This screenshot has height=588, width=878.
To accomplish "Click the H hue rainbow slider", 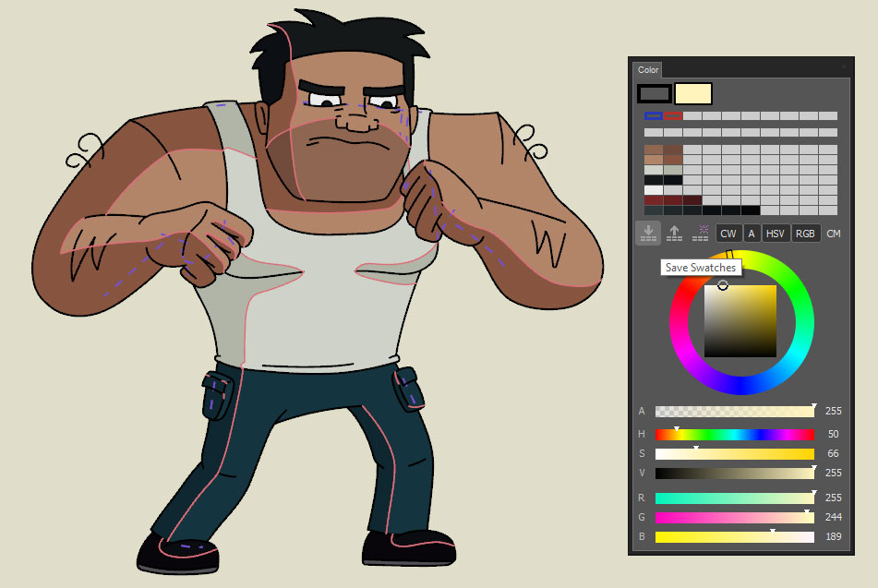I will point(735,435).
